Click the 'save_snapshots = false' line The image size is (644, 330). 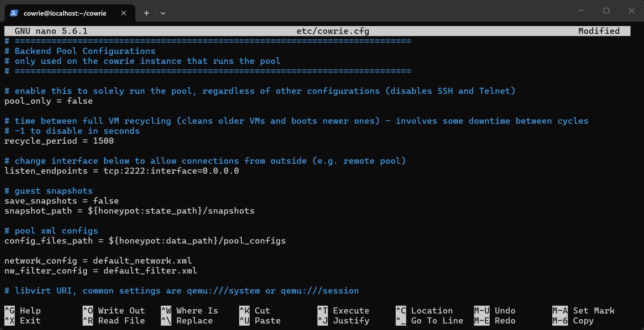[x=62, y=201]
